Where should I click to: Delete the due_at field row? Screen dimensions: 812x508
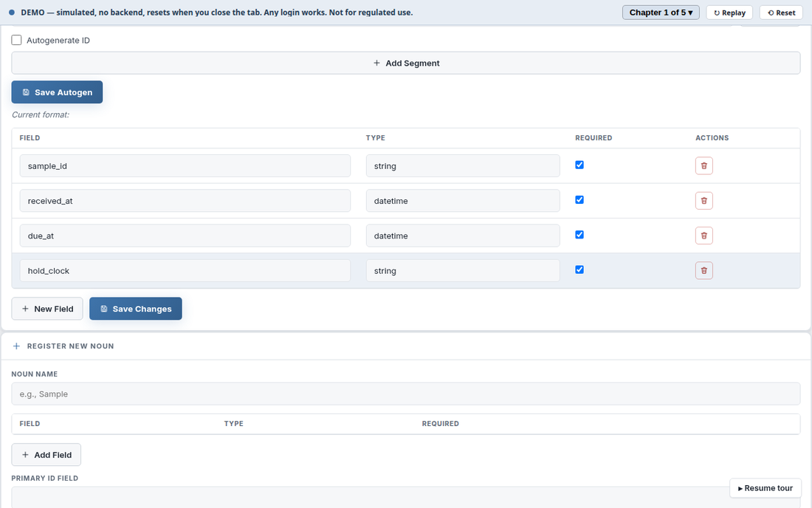[x=703, y=236]
